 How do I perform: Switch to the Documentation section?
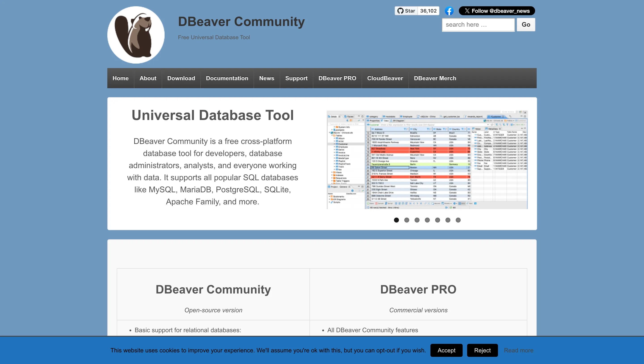click(227, 78)
